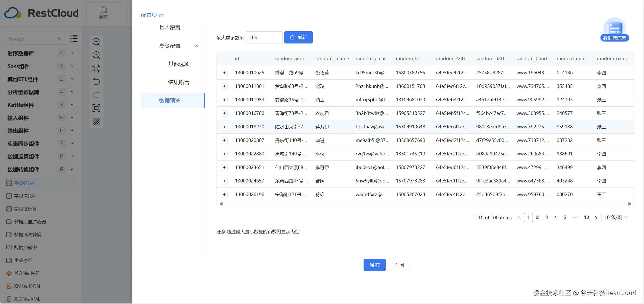Expand row 13000026196 with plus button
The height and width of the screenshot is (304, 644).
[224, 195]
